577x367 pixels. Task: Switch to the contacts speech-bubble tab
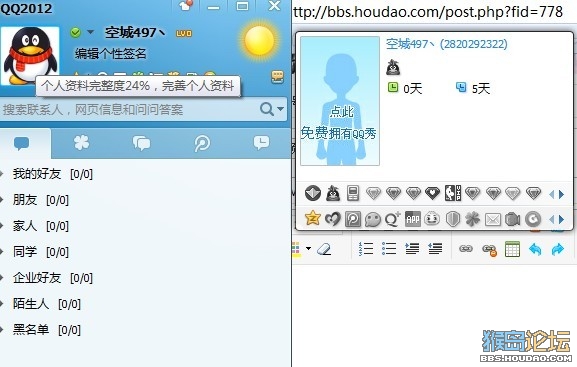click(x=21, y=143)
